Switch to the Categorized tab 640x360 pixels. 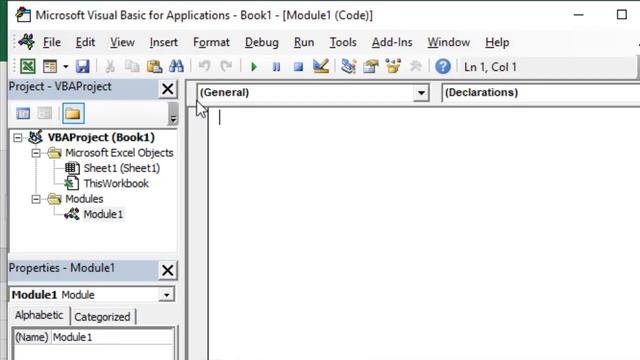(102, 317)
